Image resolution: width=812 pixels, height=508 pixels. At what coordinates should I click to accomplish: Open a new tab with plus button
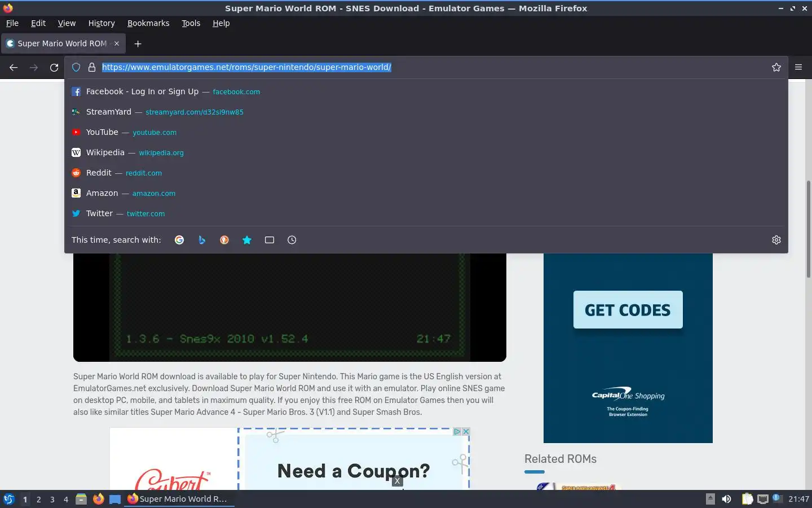138,43
